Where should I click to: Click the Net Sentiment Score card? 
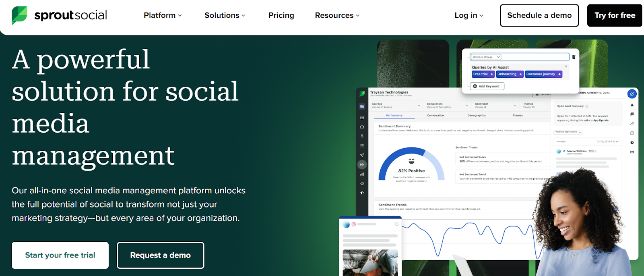(x=502, y=159)
